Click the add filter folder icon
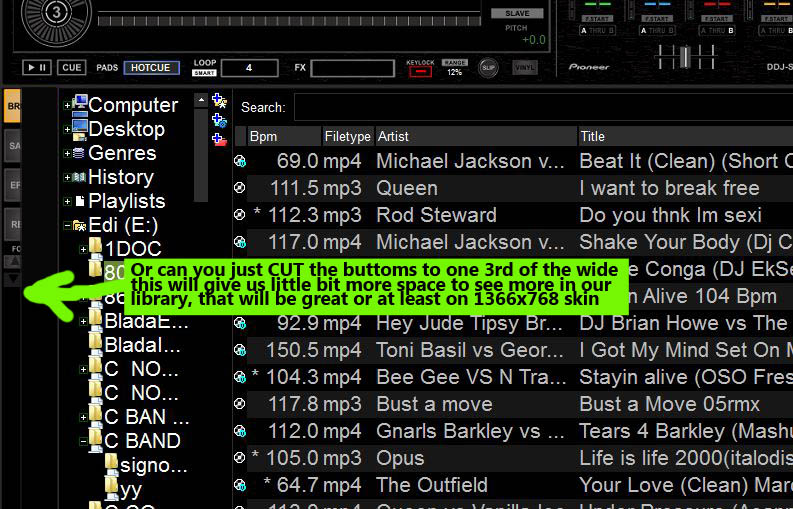793x509 pixels. pyautogui.click(x=219, y=120)
